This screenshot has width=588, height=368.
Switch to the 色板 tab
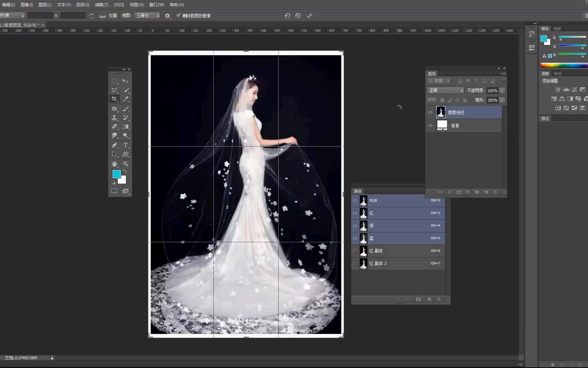tap(557, 29)
